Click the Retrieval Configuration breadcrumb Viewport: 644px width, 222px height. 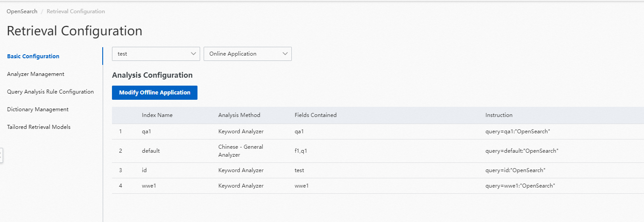tap(76, 11)
